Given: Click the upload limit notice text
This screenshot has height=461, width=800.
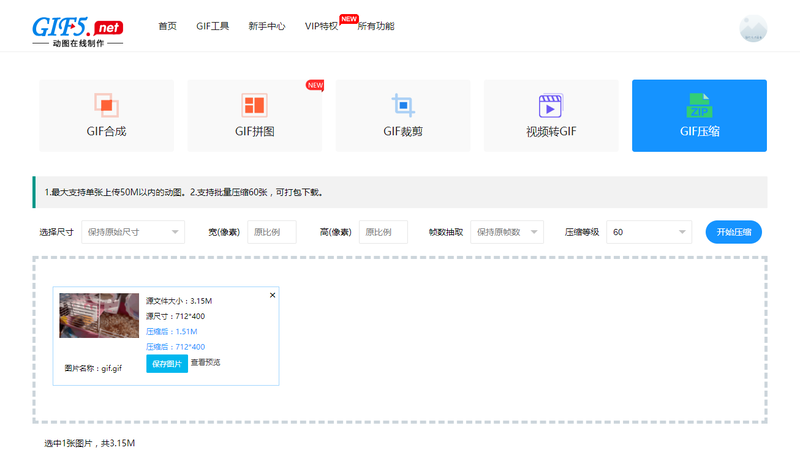Looking at the screenshot, I should click(184, 192).
